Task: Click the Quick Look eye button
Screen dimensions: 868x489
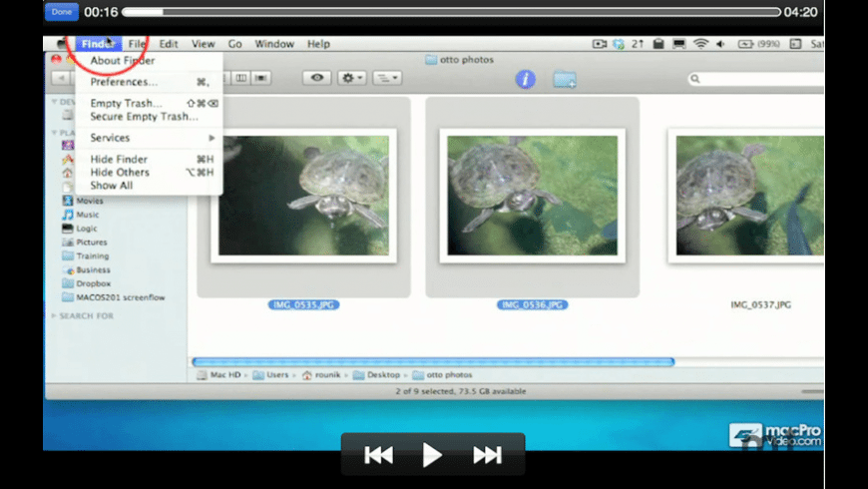Action: click(x=317, y=78)
